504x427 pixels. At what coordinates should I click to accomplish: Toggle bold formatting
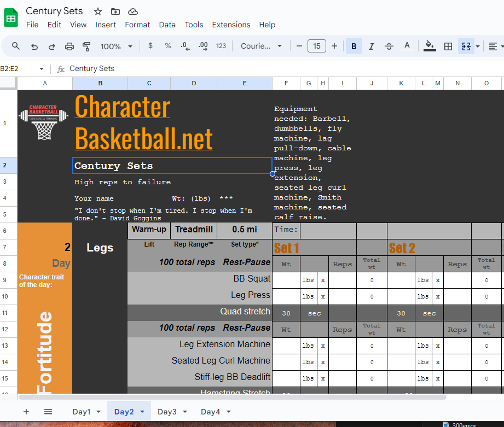(x=354, y=46)
